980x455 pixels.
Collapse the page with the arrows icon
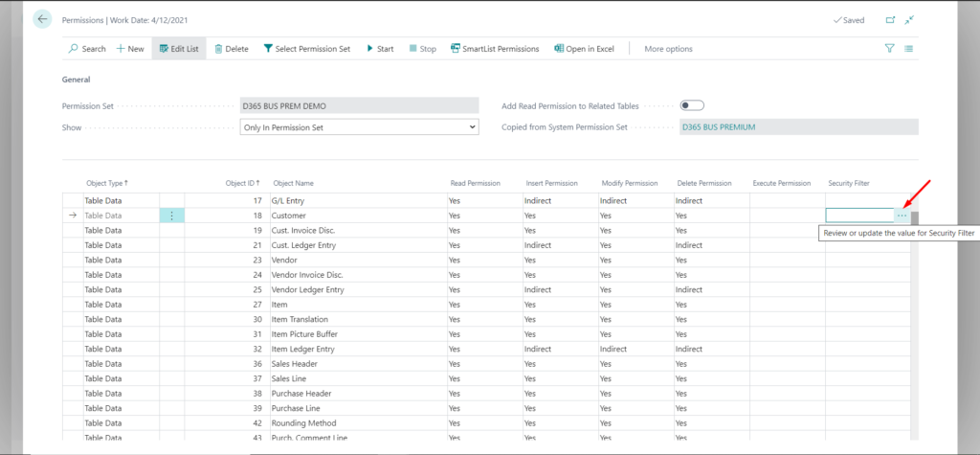pos(909,20)
